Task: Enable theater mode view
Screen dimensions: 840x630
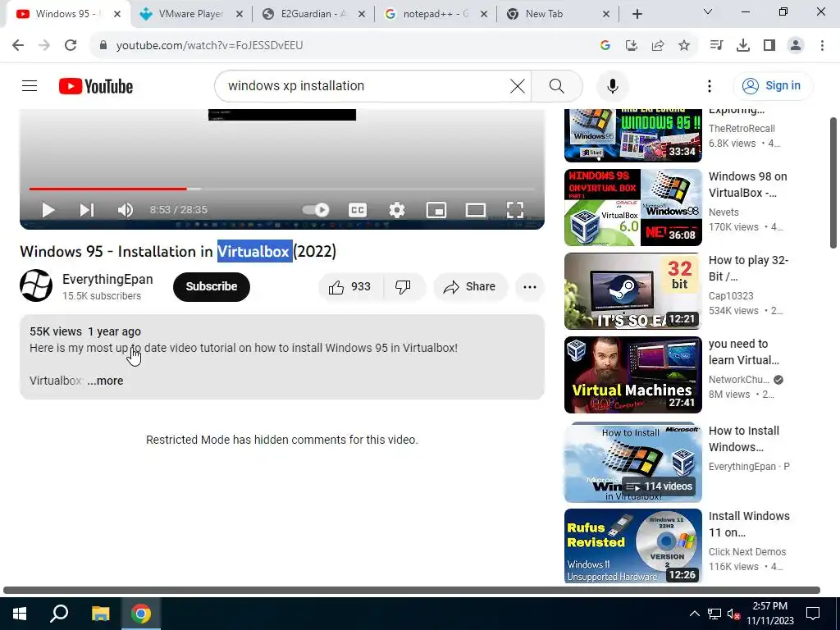Action: coord(476,210)
